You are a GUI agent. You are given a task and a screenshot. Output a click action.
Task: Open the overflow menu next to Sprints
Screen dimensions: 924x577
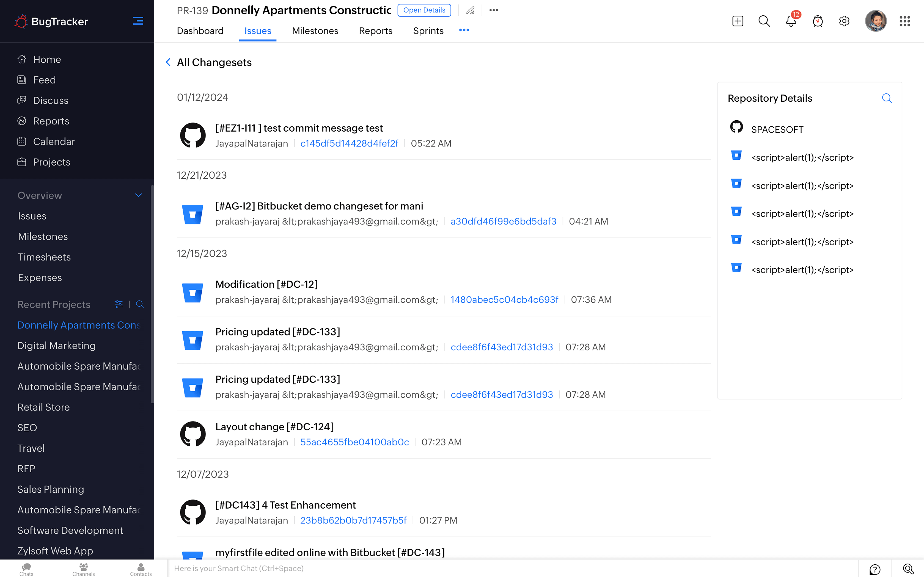[464, 30]
